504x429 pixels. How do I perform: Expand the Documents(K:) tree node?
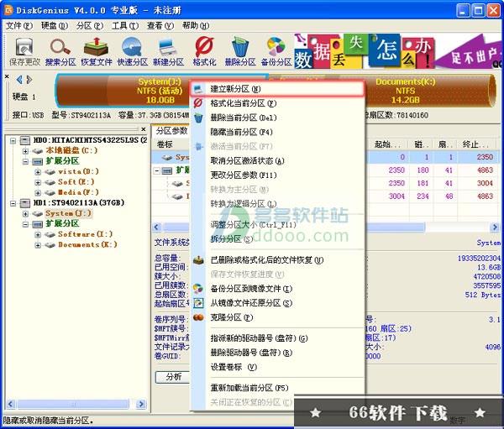point(38,245)
